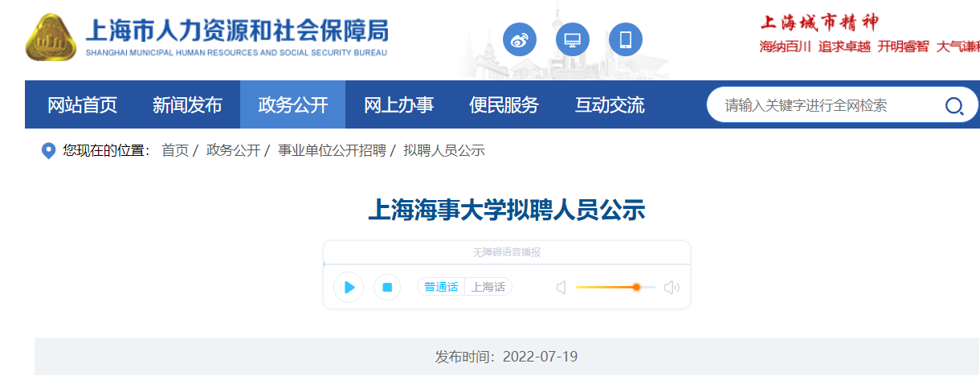
Task: Open 新闻发布 in navigation bar
Action: click(187, 104)
